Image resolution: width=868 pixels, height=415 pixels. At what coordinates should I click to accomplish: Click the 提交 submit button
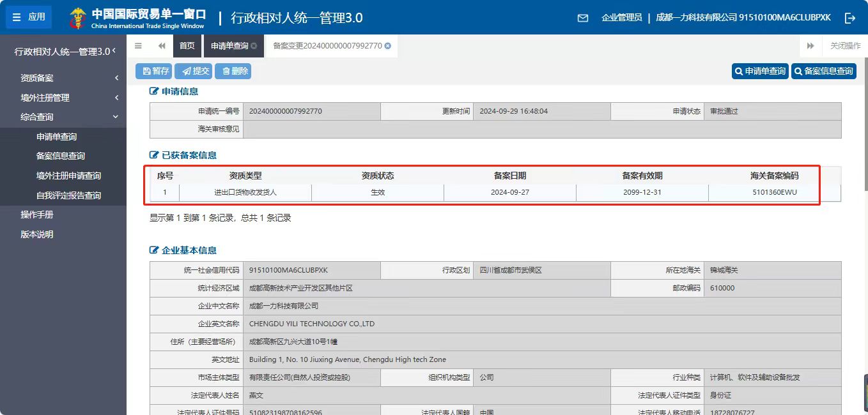(193, 71)
